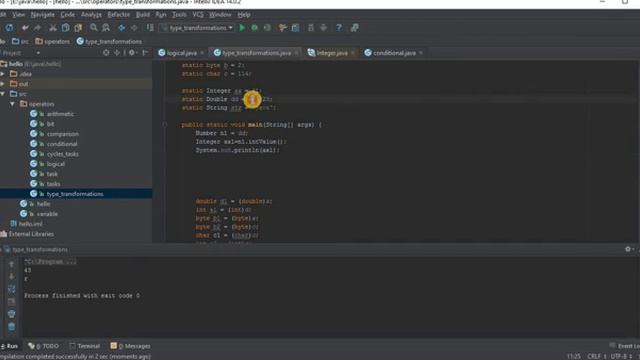640x360 pixels.
Task: Click the Print icon in Run panel
Action: pos(11,314)
